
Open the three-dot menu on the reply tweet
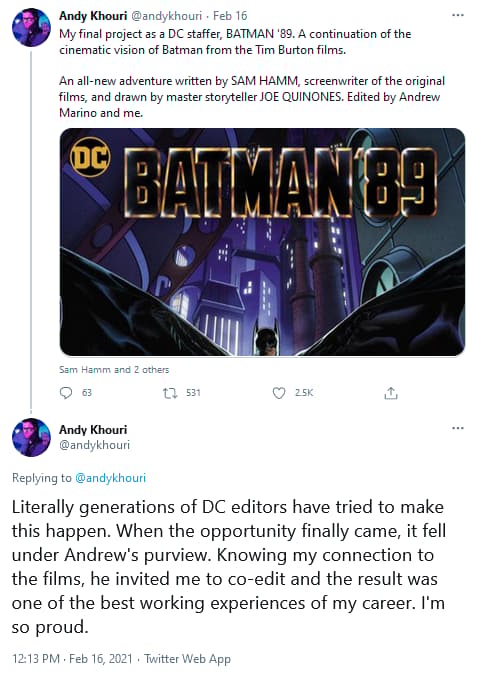(458, 428)
